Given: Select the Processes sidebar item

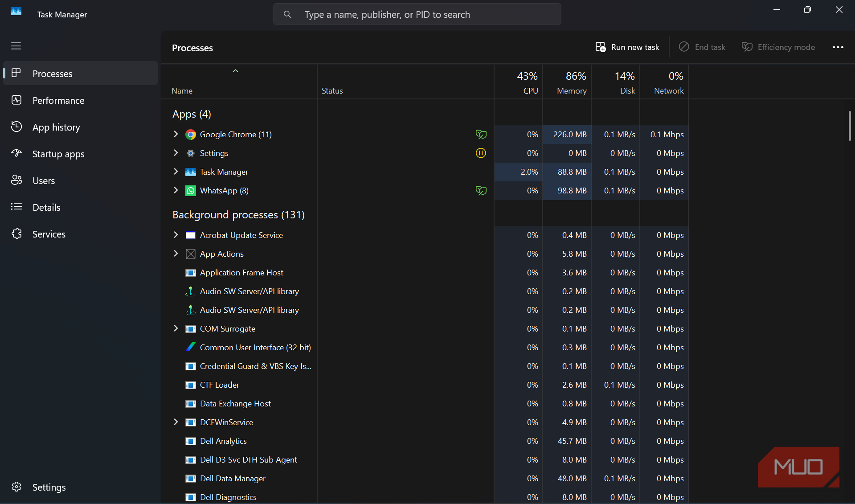Looking at the screenshot, I should tap(80, 74).
